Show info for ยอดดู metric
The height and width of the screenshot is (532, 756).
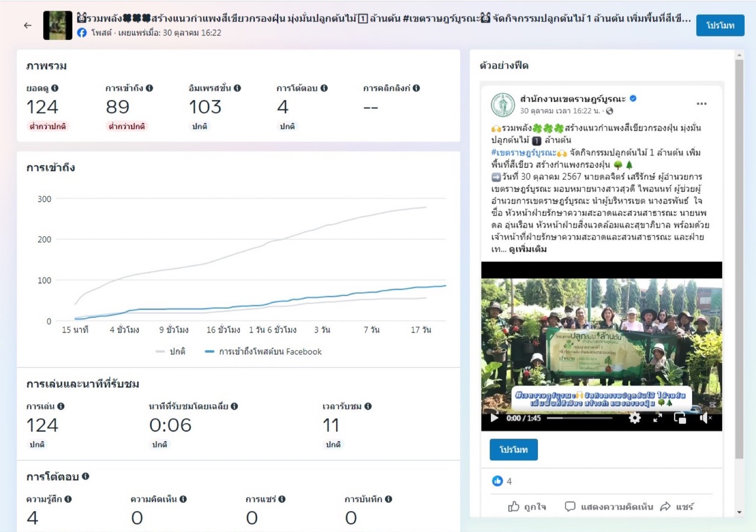click(x=54, y=88)
